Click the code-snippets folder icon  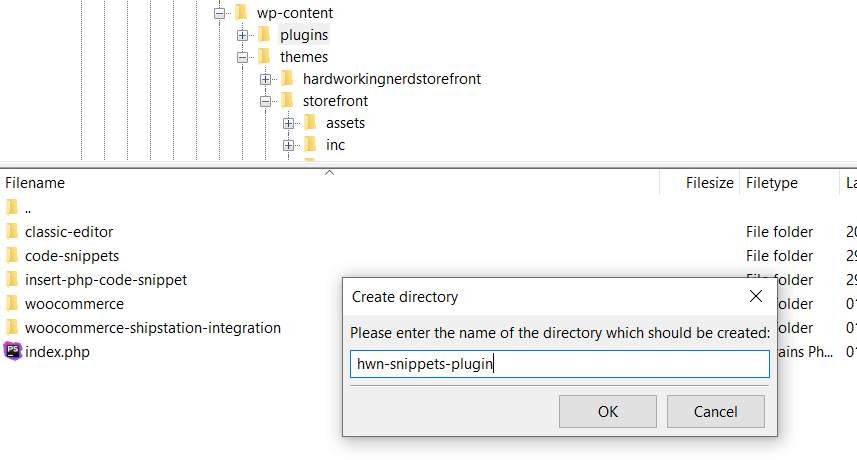coord(12,256)
